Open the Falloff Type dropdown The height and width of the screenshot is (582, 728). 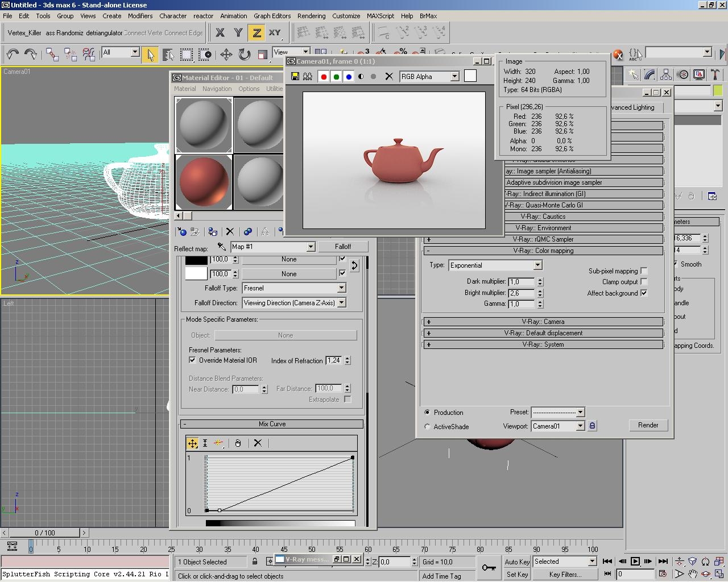(341, 288)
